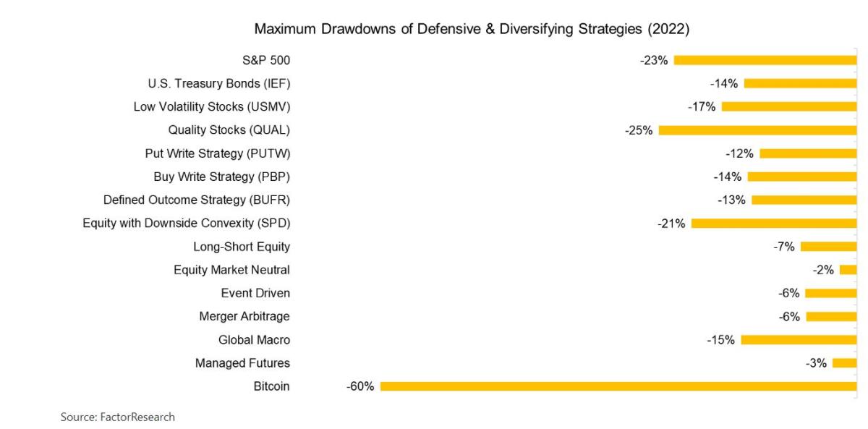Click the S&P 500 bar
The image size is (868, 429).
pyautogui.click(x=765, y=60)
